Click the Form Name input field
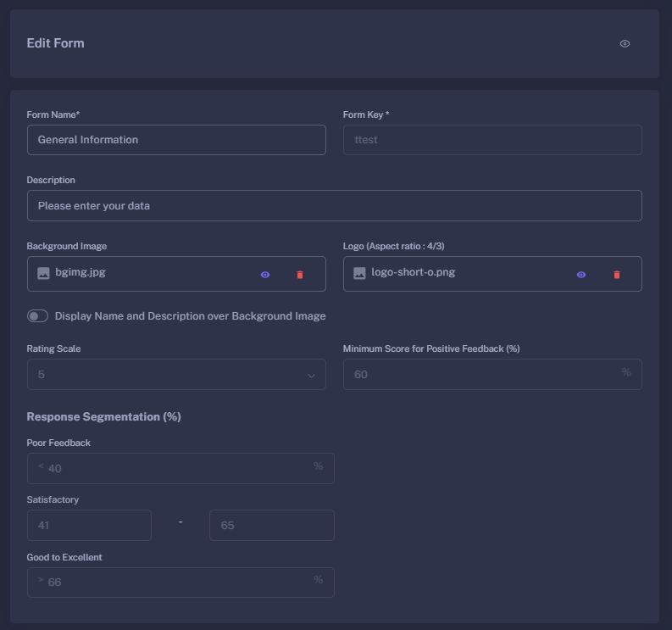Viewport: 672px width, 630px height. (x=176, y=140)
